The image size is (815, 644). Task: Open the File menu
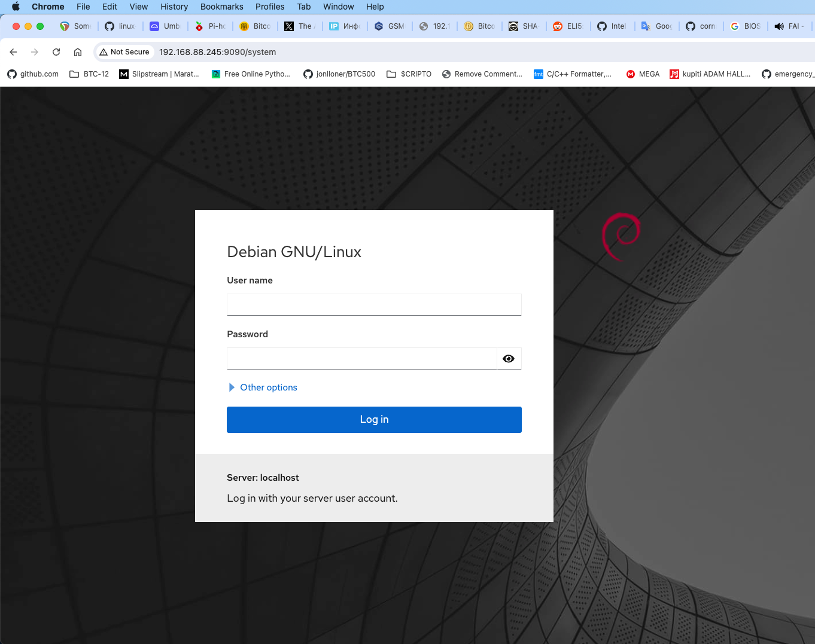point(83,7)
